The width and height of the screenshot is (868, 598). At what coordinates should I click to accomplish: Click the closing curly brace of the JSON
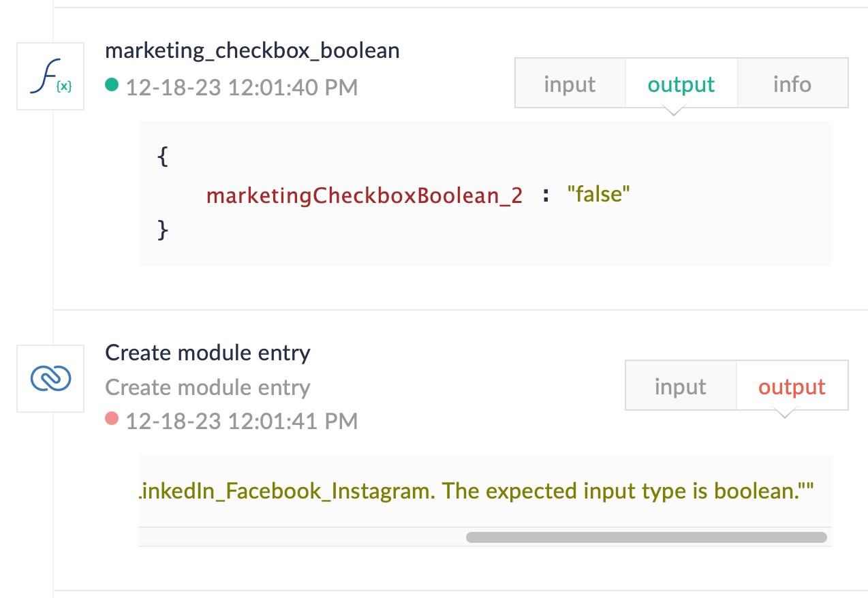coord(162,230)
